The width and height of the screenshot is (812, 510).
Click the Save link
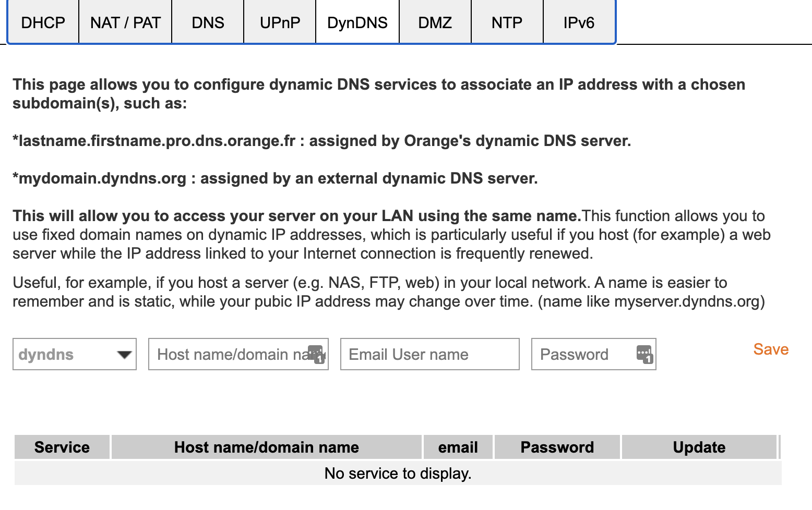click(771, 349)
